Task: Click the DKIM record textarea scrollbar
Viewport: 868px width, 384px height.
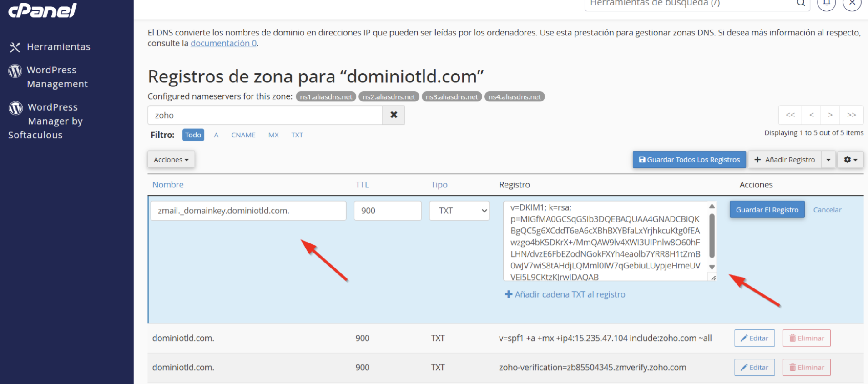Action: tap(712, 236)
